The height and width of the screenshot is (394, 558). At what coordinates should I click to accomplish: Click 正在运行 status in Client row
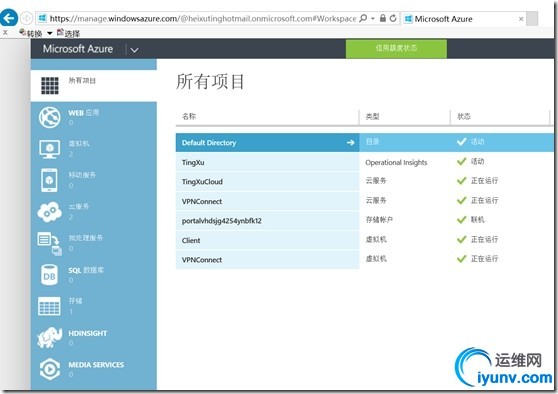(484, 239)
